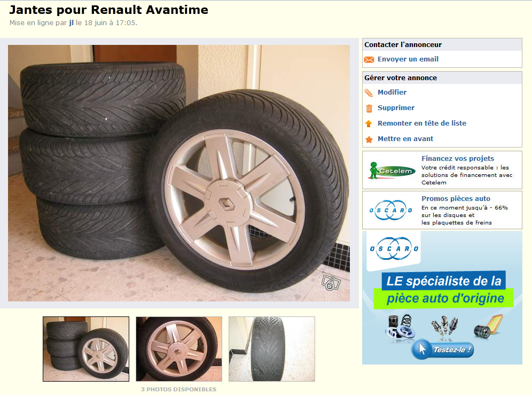Screen dimensions: 532x395
Task: Click the orange star icon
Action: click(369, 140)
